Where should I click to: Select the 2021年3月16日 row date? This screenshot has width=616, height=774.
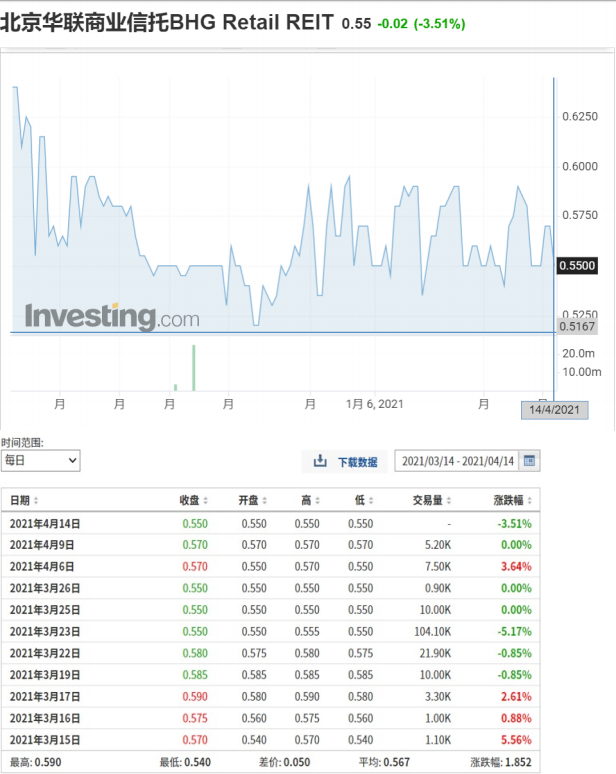[x=45, y=719]
